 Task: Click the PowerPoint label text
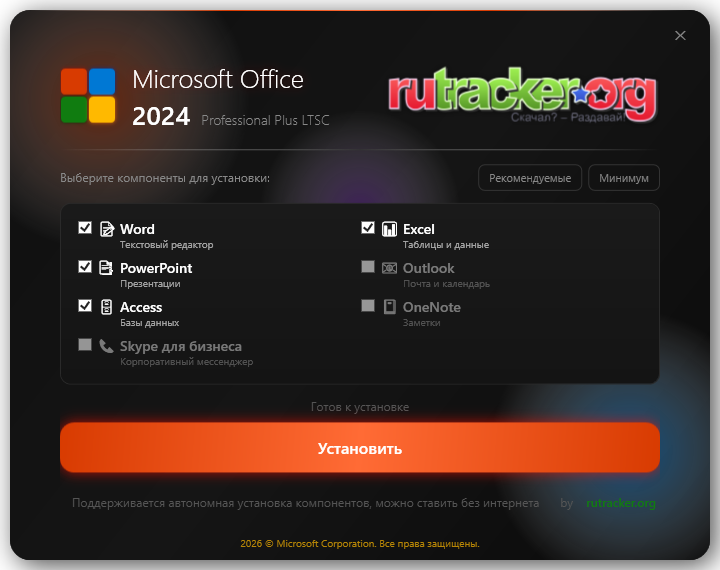156,268
